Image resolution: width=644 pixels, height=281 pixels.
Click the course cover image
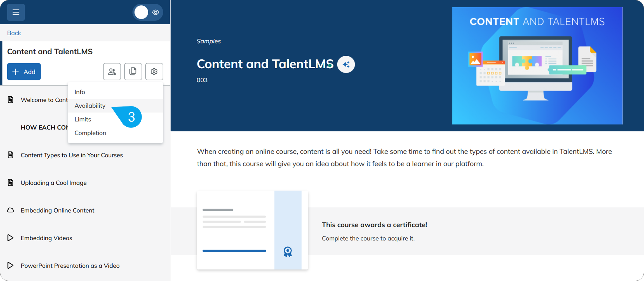tap(537, 66)
